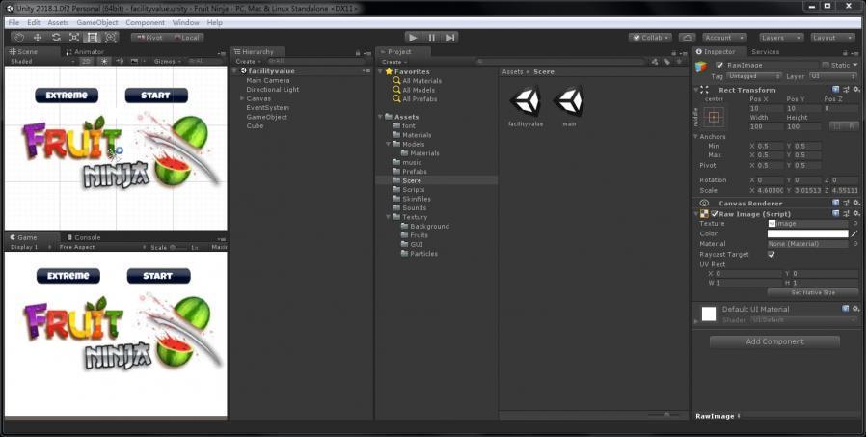
Task: Toggle the Static checkbox
Action: point(826,65)
